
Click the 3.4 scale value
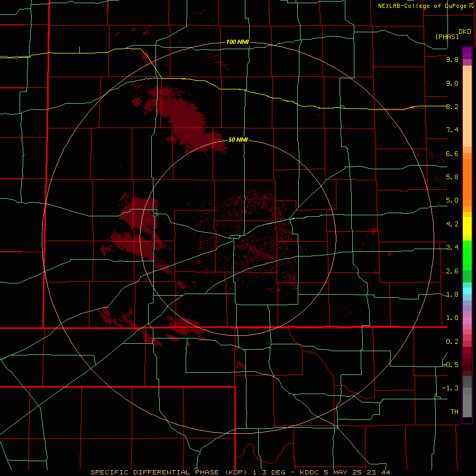(452, 248)
